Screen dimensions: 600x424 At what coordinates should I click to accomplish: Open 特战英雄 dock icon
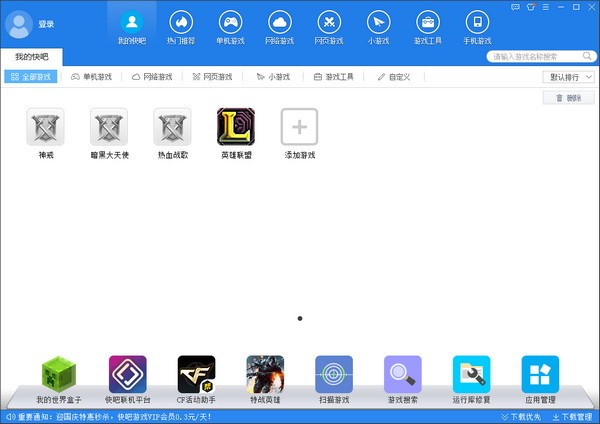[265, 374]
